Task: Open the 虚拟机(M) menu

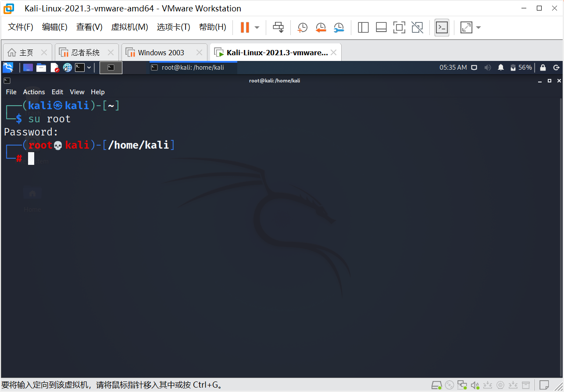Action: pyautogui.click(x=130, y=27)
